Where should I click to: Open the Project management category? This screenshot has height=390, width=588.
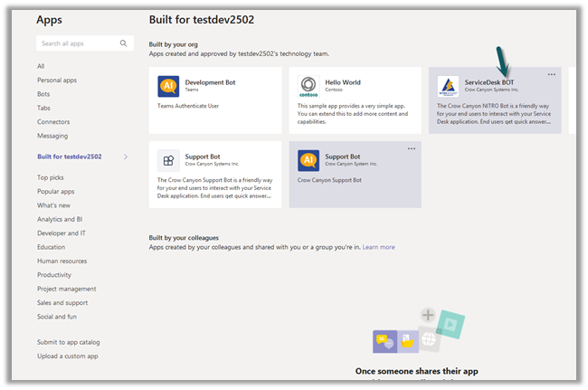click(66, 289)
